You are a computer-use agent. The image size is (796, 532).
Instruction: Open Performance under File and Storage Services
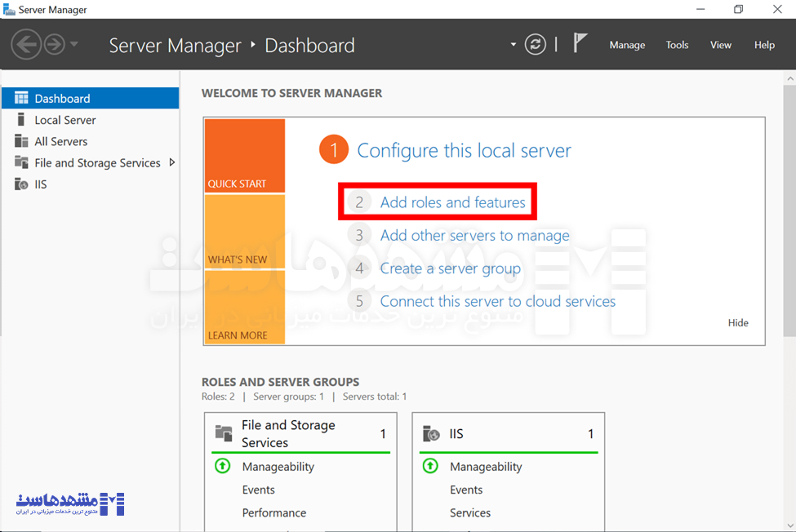(x=274, y=512)
